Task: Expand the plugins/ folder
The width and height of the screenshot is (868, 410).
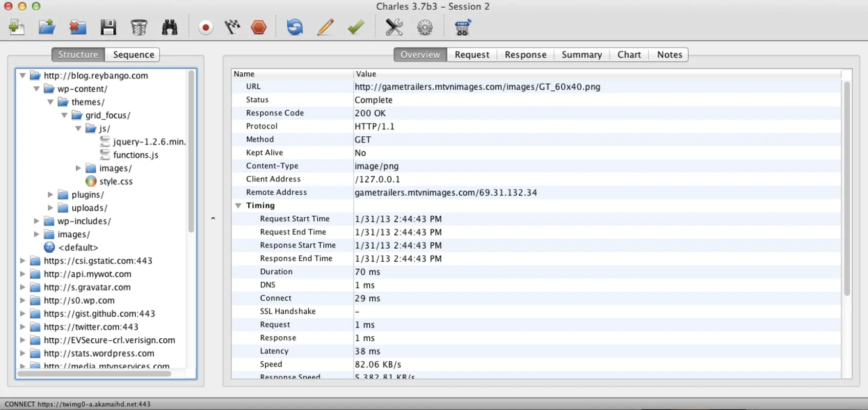Action: (x=50, y=195)
